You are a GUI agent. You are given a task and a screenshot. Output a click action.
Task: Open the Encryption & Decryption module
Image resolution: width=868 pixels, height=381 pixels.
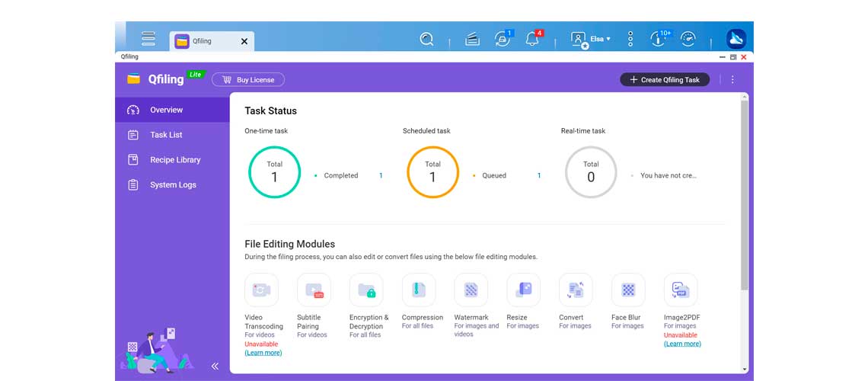tap(366, 290)
